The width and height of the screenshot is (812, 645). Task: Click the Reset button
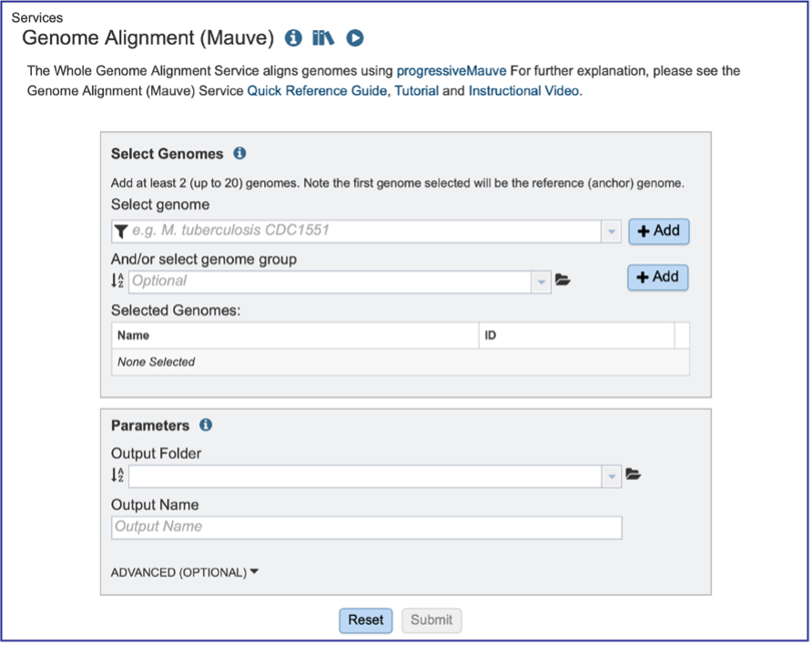(x=366, y=620)
